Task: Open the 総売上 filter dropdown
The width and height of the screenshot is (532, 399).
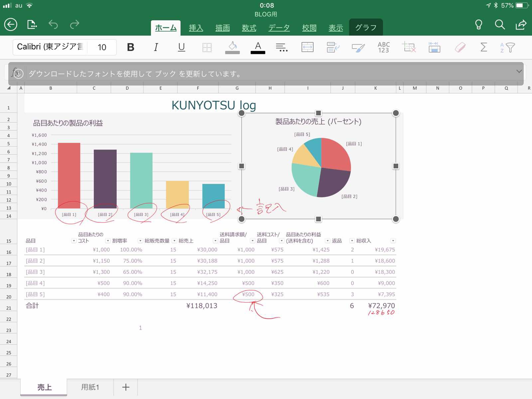Action: point(215,241)
